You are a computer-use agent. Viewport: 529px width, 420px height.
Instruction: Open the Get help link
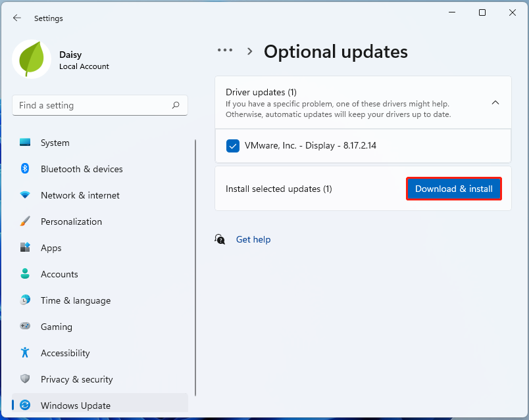(253, 239)
